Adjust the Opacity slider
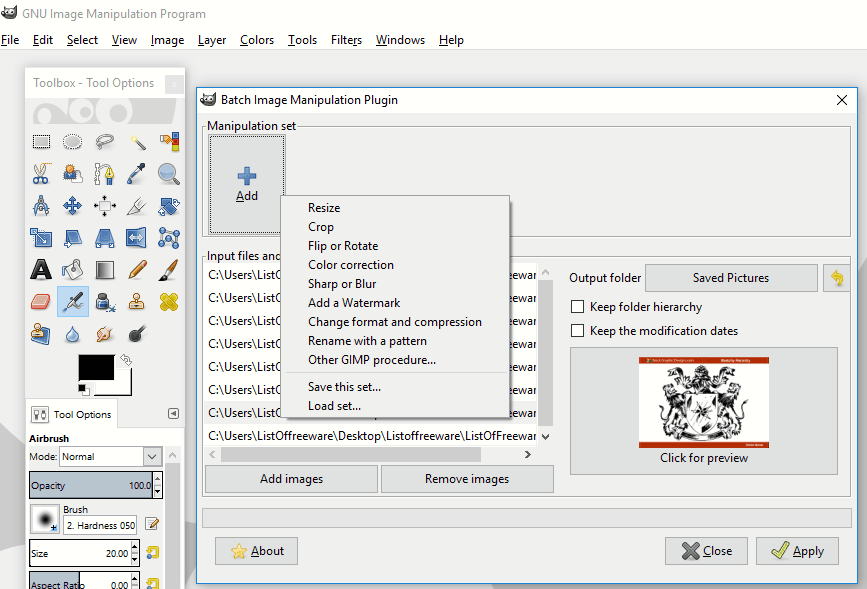Screen dimensions: 867x589 (x=91, y=486)
